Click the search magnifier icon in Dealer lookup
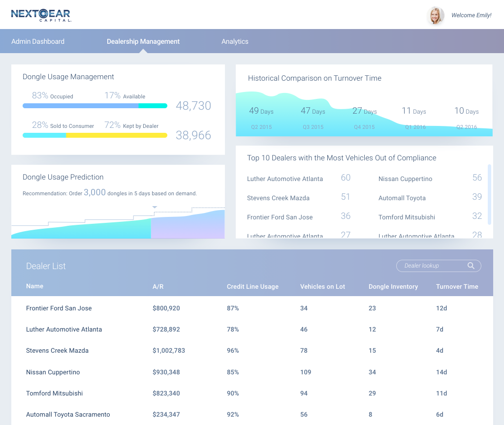 (x=471, y=266)
